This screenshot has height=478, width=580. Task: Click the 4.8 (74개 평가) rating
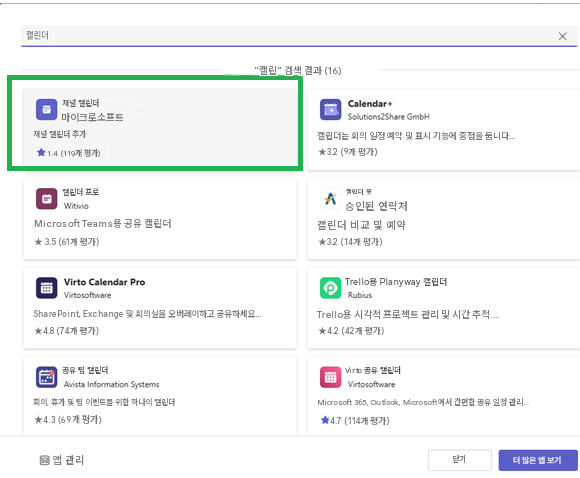[x=67, y=330]
